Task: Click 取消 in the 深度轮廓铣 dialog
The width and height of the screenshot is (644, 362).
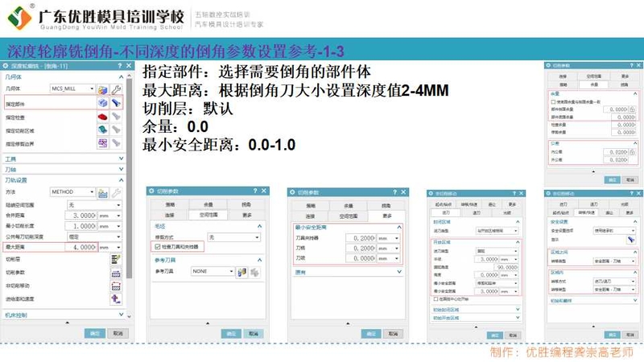Action: [118, 333]
